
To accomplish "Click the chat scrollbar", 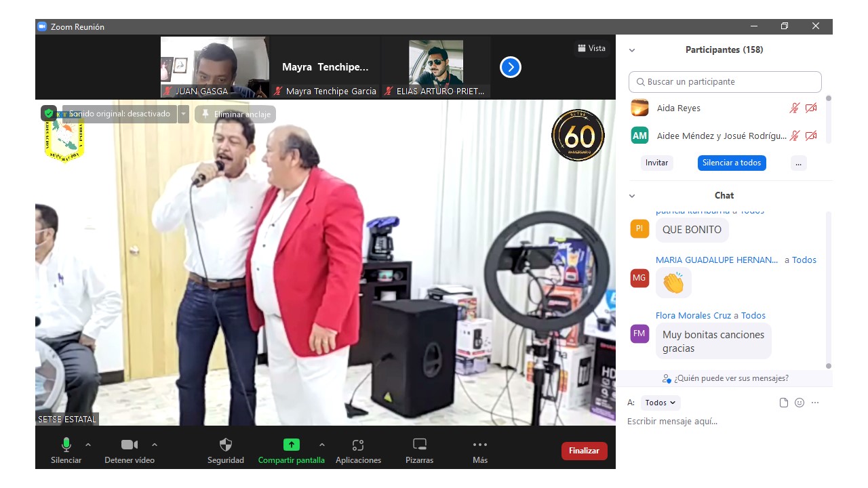I will (828, 289).
